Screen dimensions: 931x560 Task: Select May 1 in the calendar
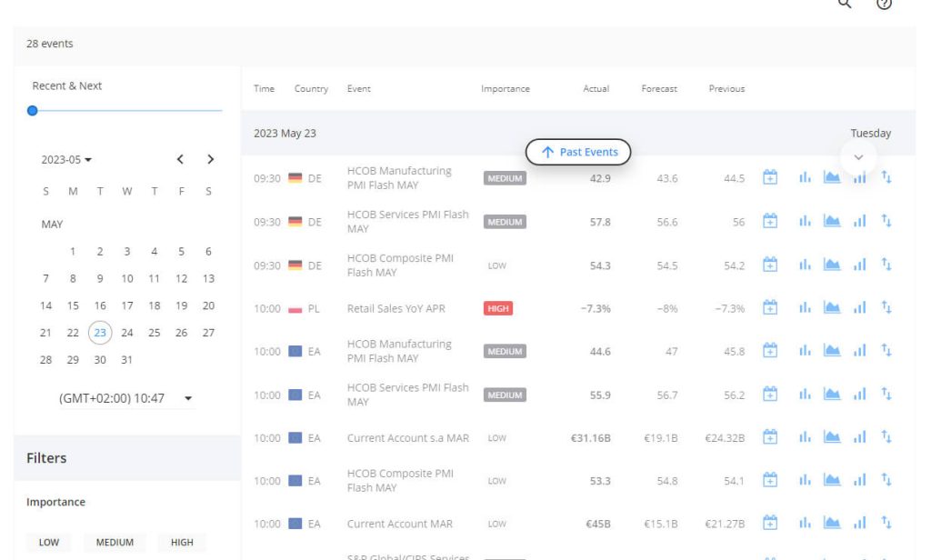click(73, 251)
